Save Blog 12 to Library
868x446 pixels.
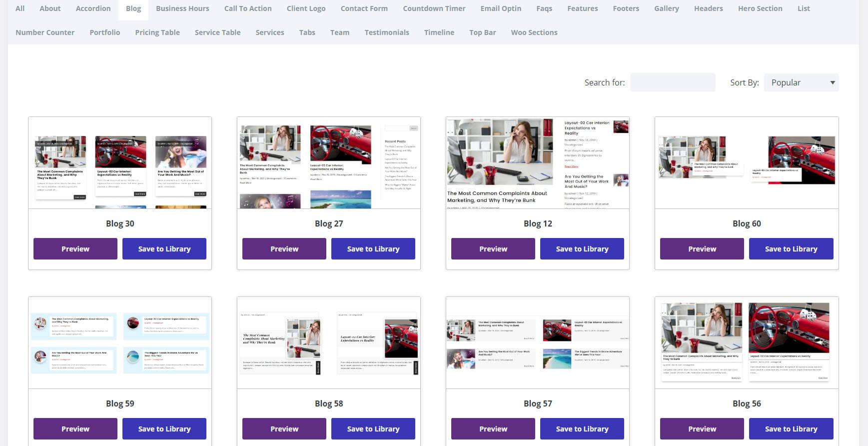point(582,249)
